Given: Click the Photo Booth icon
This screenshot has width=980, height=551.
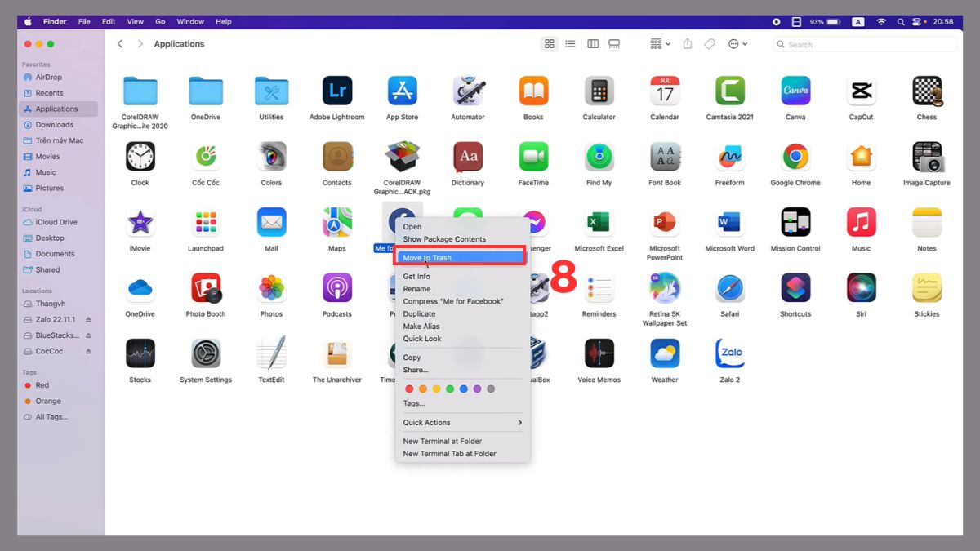Looking at the screenshot, I should [x=206, y=287].
